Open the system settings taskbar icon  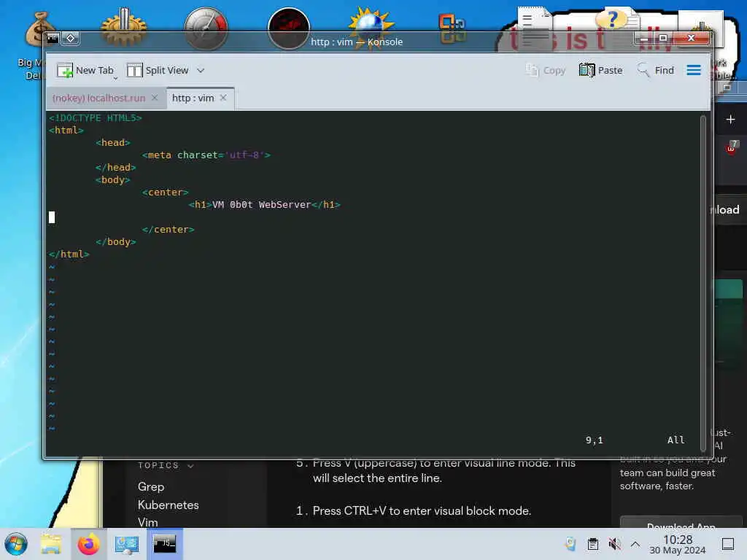(x=127, y=544)
